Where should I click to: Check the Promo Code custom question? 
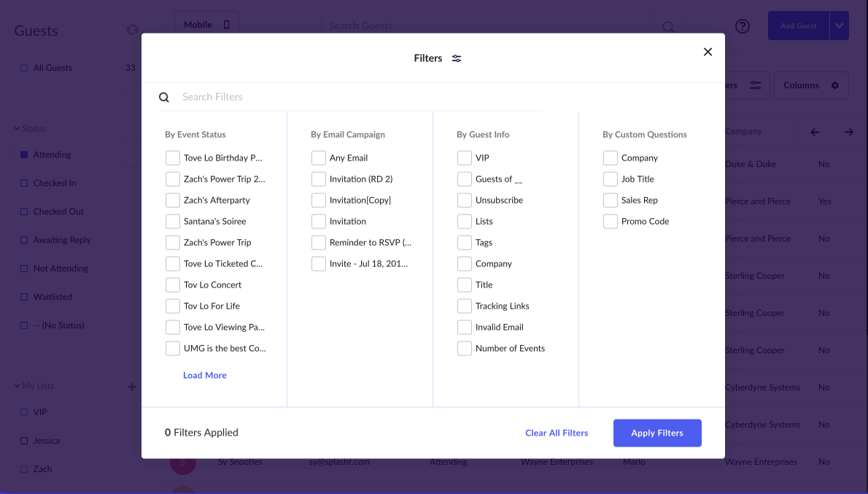point(610,222)
